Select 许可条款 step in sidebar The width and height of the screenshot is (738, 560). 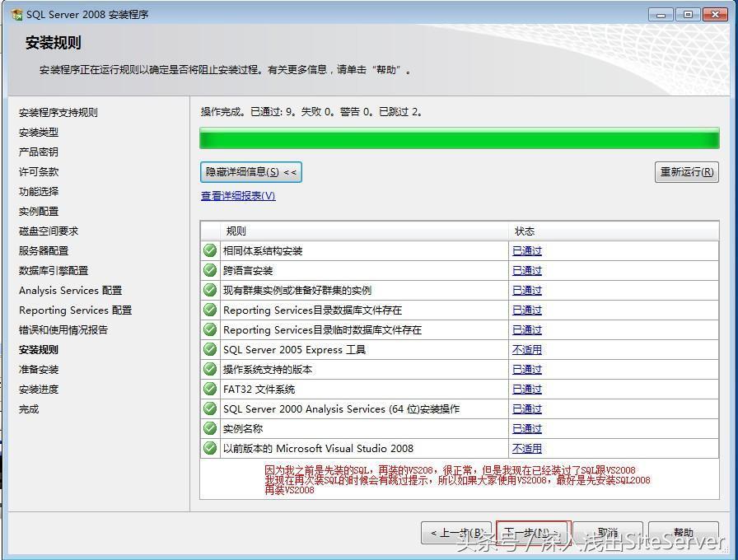(39, 172)
